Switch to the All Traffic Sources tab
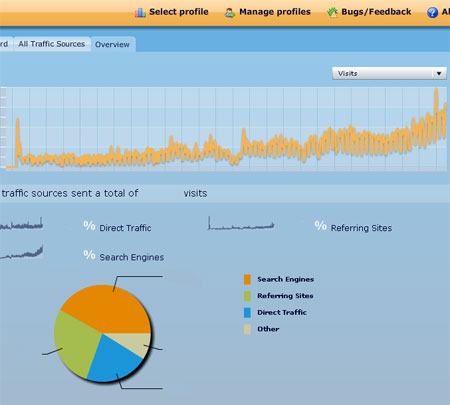The height and width of the screenshot is (405, 450). pyautogui.click(x=52, y=44)
